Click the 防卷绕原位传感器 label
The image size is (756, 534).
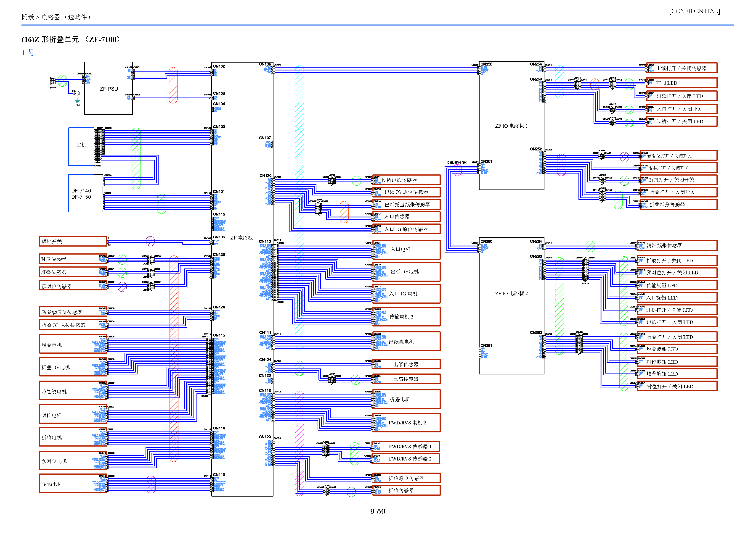point(62,312)
